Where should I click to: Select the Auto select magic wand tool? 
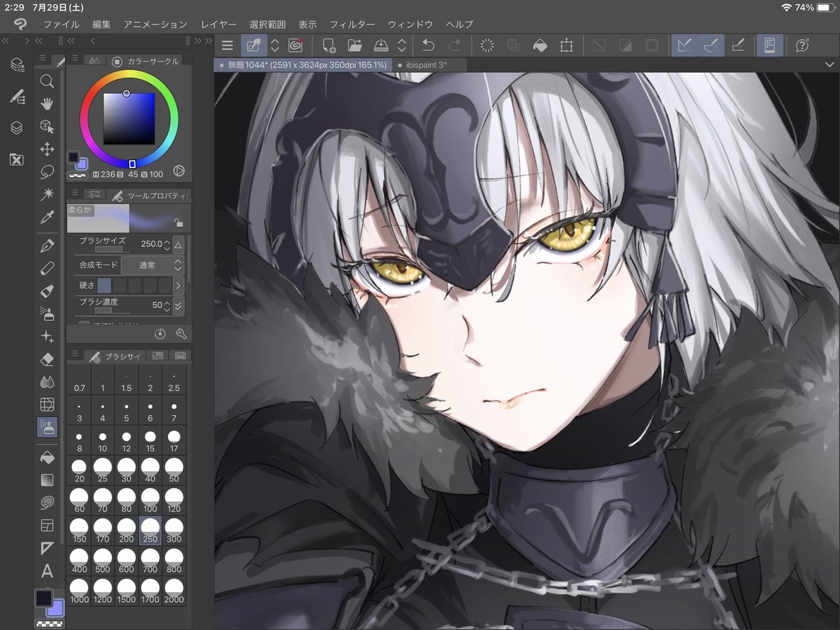click(47, 193)
